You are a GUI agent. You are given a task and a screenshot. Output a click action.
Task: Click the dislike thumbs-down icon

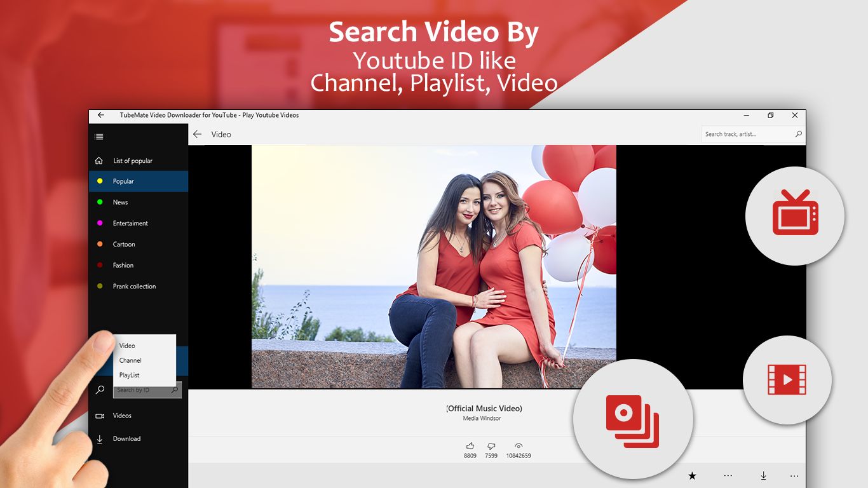491,446
